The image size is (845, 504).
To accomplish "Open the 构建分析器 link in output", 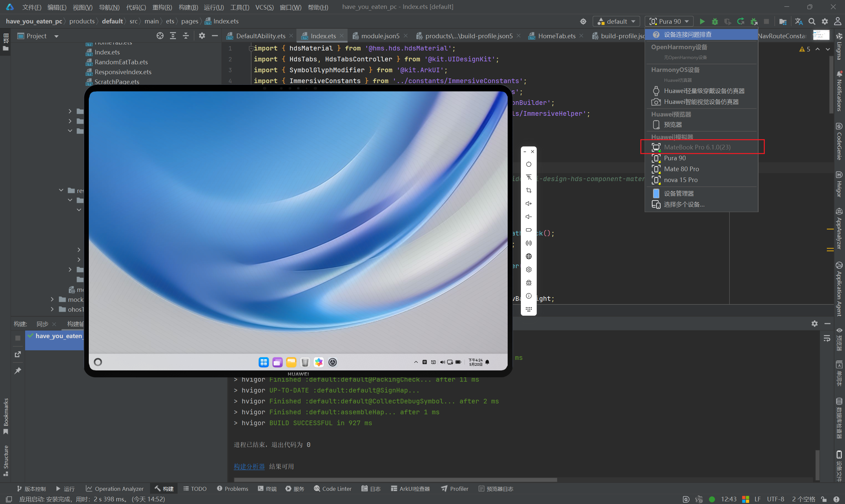I will tap(249, 466).
